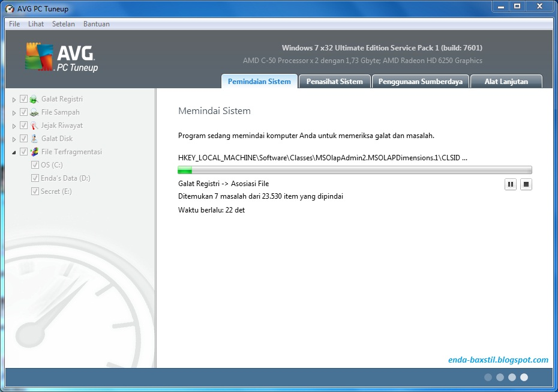Click the AVG PC Tuneup logo
The height and width of the screenshot is (392, 558).
[x=61, y=57]
